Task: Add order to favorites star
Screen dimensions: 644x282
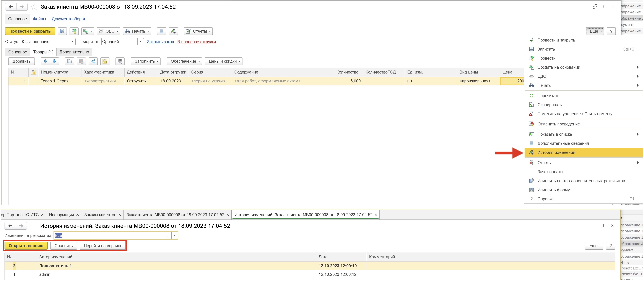Action: tap(34, 7)
